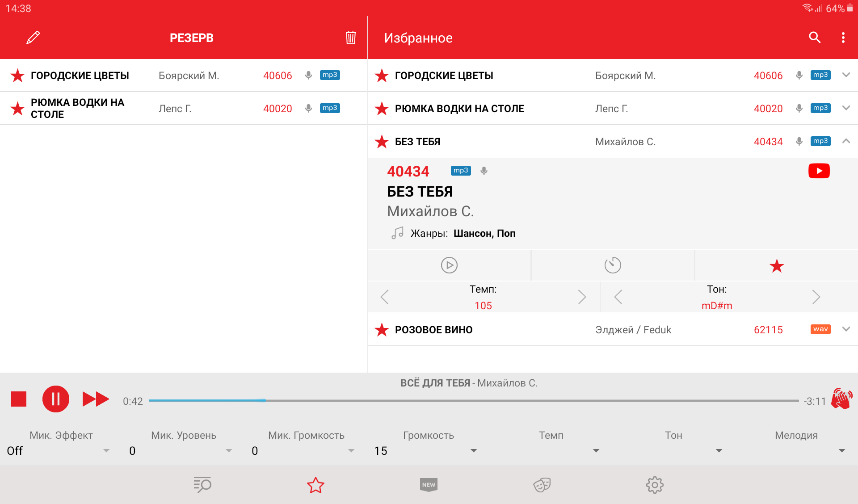Select Рюмка водки на столе in Резерв list
The image size is (858, 504).
(184, 109)
